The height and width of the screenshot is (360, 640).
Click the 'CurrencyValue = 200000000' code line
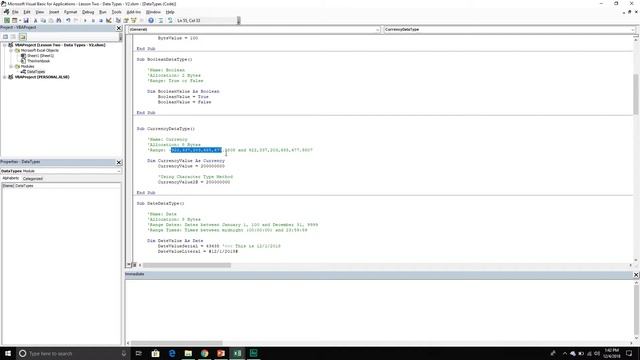(x=191, y=166)
